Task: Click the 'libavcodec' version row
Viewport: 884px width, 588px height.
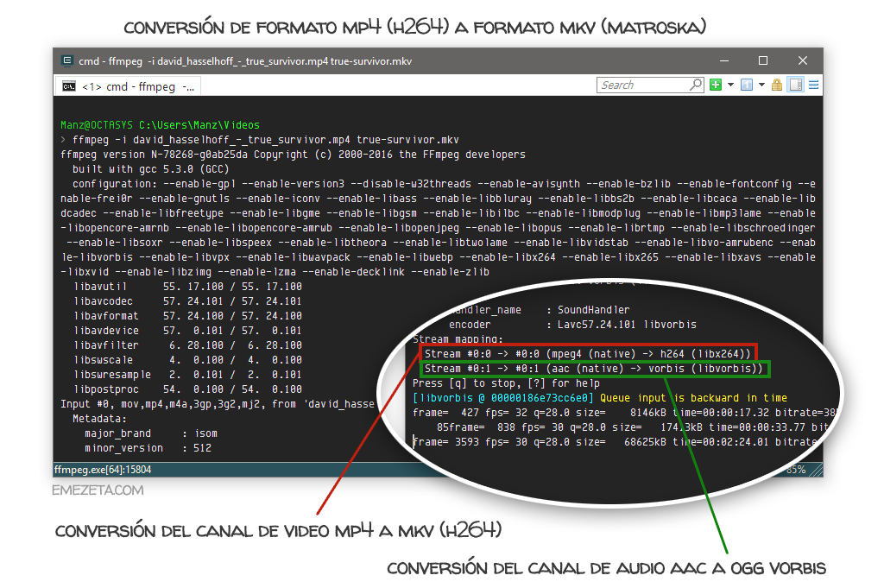Action: tap(187, 301)
